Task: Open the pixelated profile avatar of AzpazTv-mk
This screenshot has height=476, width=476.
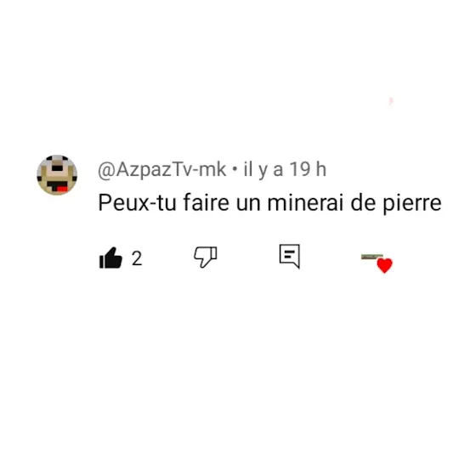Action: click(x=57, y=175)
